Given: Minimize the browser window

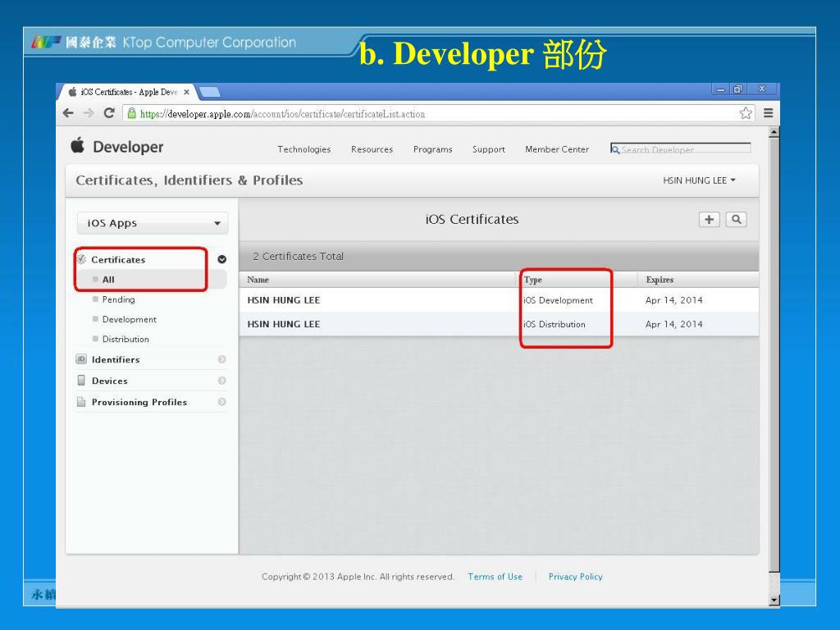Looking at the screenshot, I should pyautogui.click(x=721, y=89).
